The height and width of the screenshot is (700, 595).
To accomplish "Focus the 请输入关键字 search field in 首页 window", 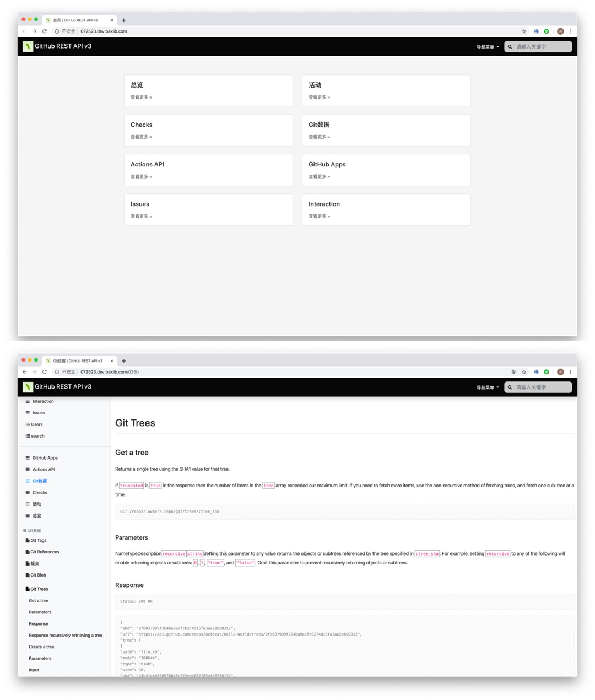I will pos(538,47).
